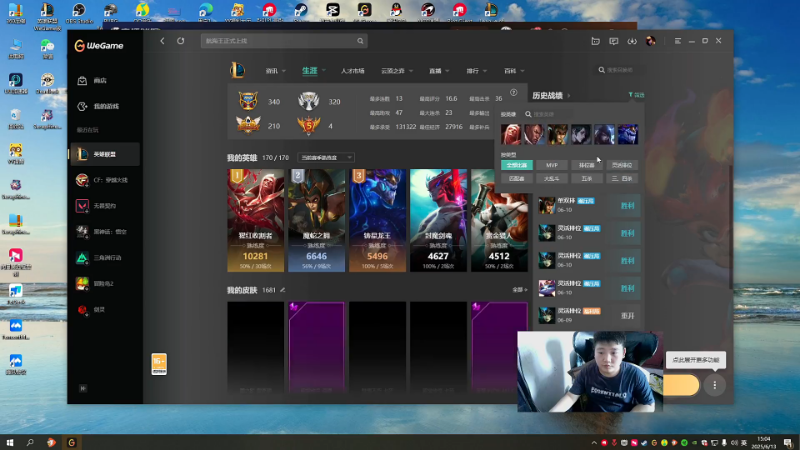
Task: Open the 单双排 06-10 match record
Action: pyautogui.click(x=588, y=205)
